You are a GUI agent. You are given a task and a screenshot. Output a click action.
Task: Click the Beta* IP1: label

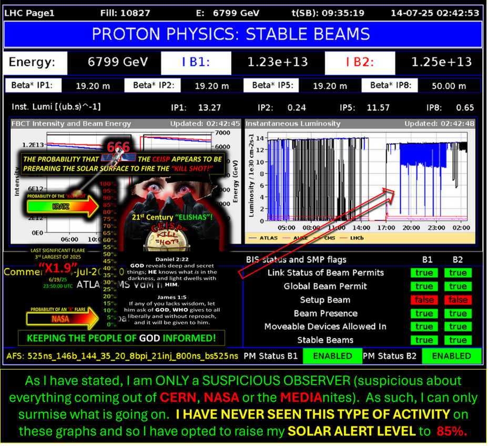coord(34,85)
